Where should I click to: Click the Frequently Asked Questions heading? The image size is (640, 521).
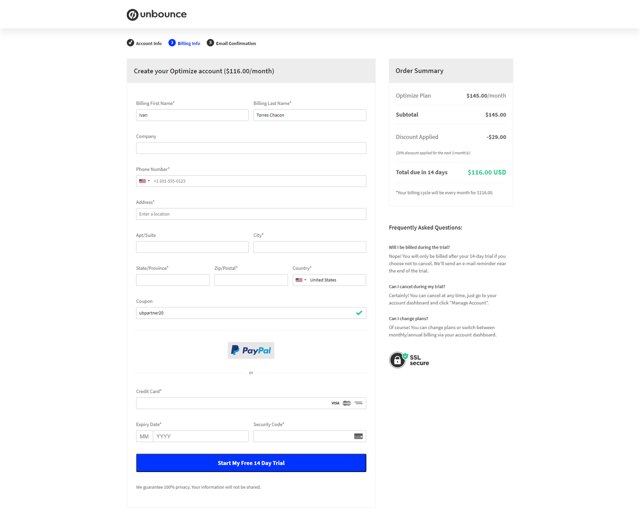(x=425, y=228)
